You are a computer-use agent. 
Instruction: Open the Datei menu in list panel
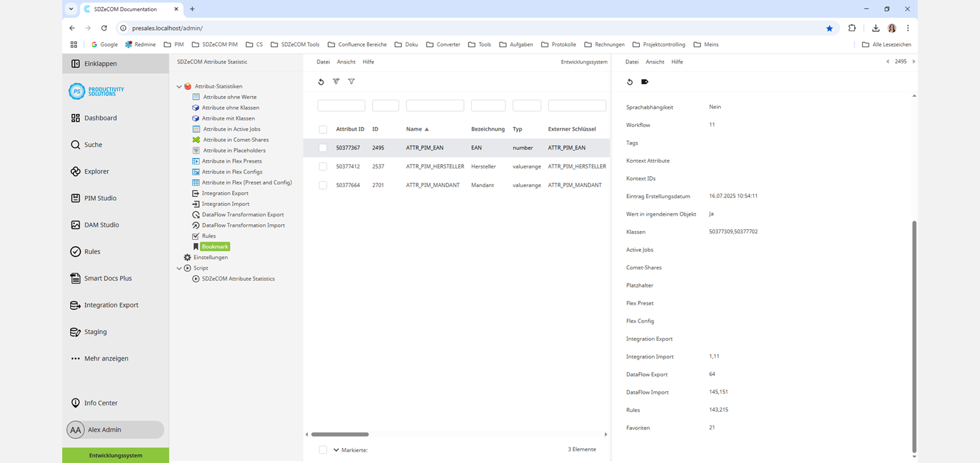pos(323,62)
